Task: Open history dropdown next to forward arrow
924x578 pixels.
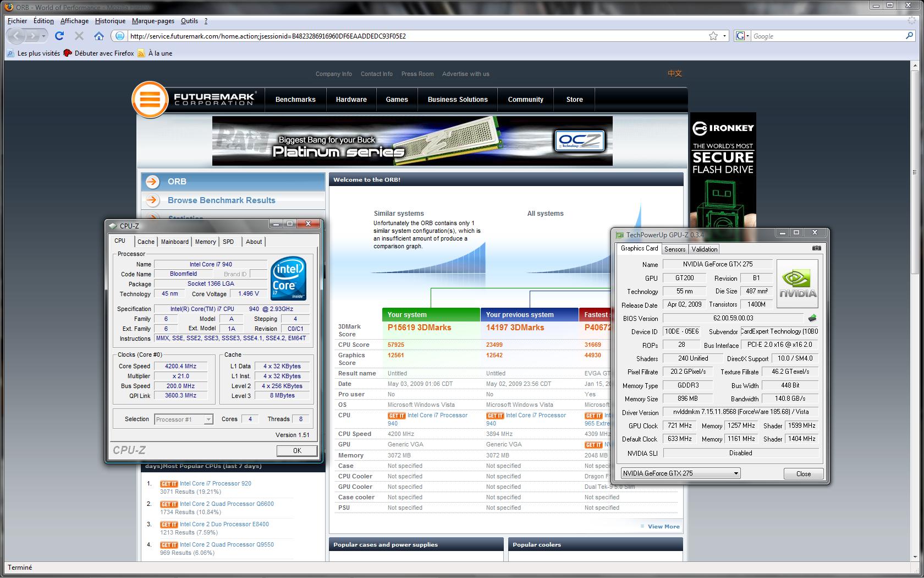Action: point(44,36)
